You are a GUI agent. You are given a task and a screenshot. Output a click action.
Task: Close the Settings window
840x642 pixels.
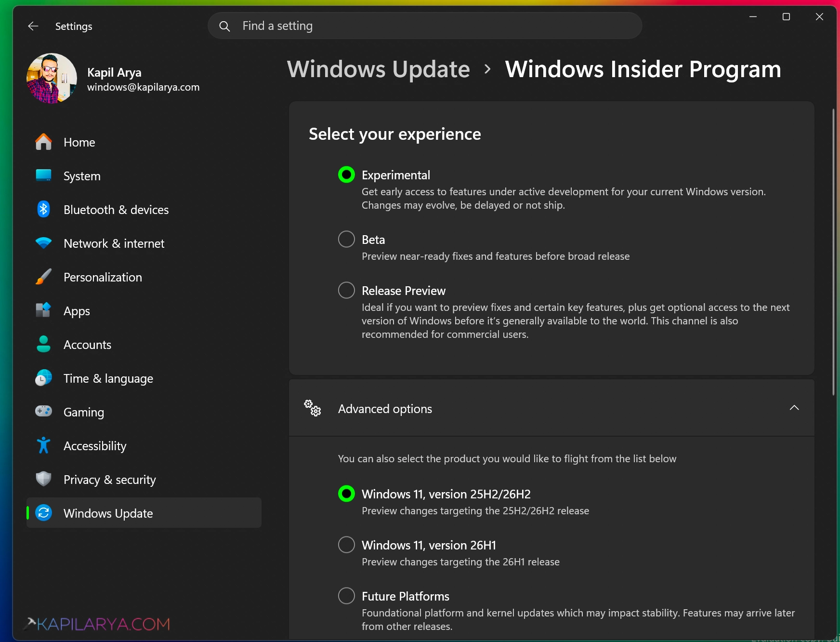[819, 17]
